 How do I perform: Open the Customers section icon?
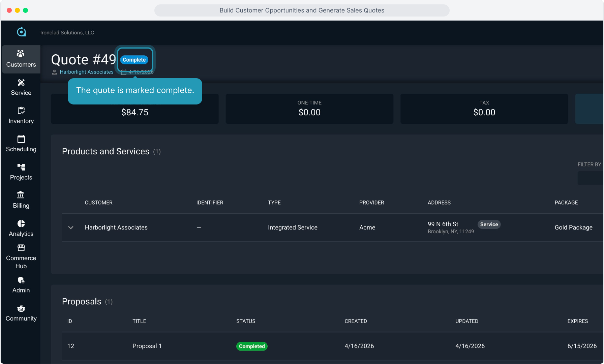coord(21,54)
